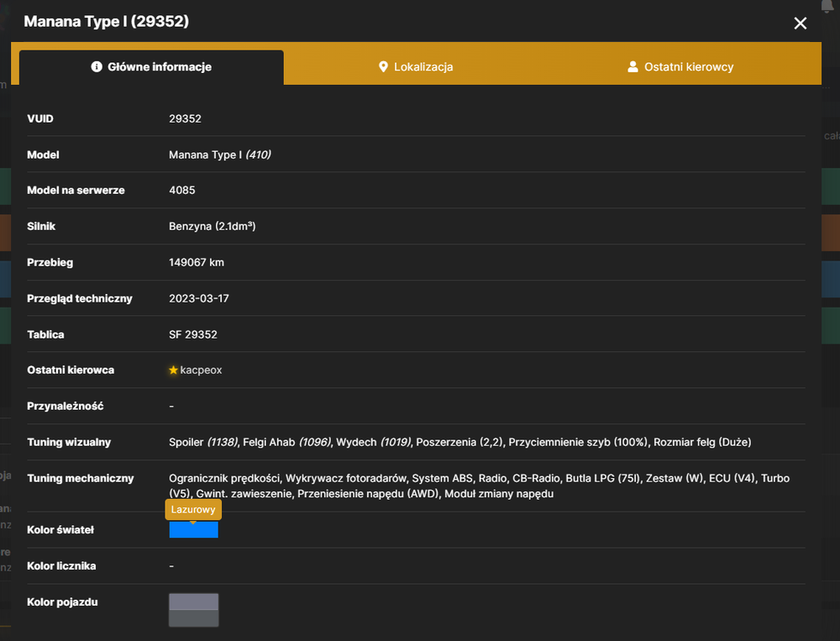Screen dimensions: 840x641
Task: Click the Butla LPG (75l) entry
Action: 603,478
